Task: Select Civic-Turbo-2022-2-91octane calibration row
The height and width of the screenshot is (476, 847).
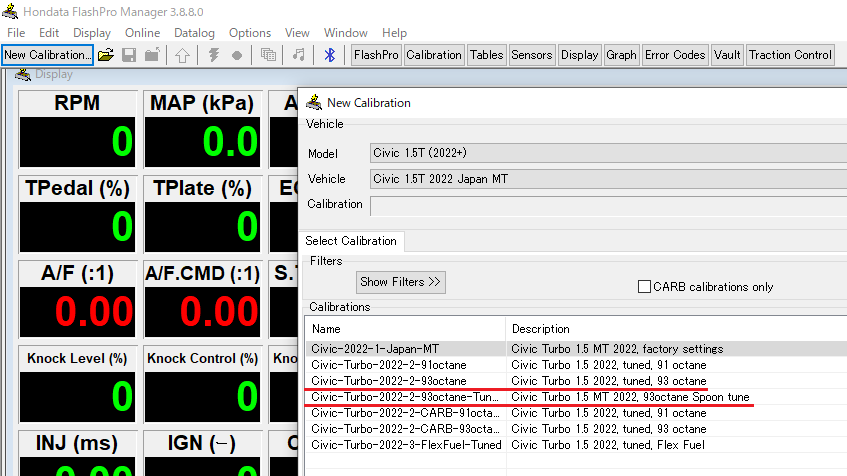Action: [x=576, y=365]
